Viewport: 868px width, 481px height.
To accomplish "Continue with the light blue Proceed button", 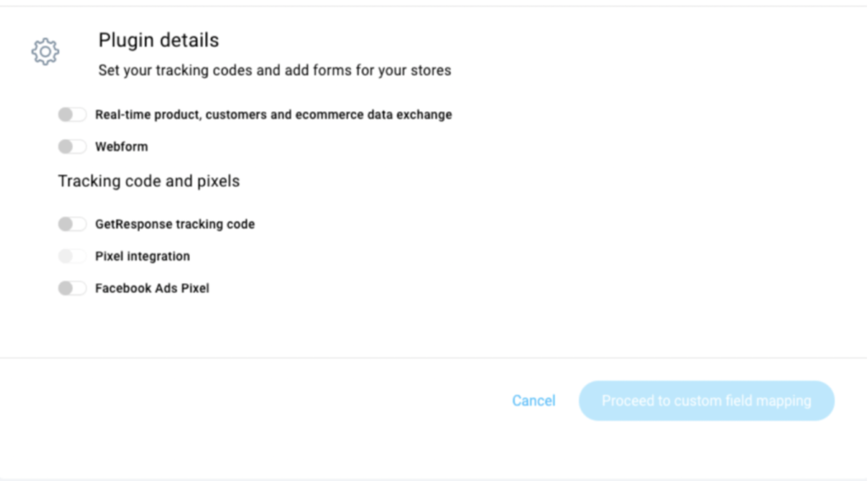I will (706, 401).
